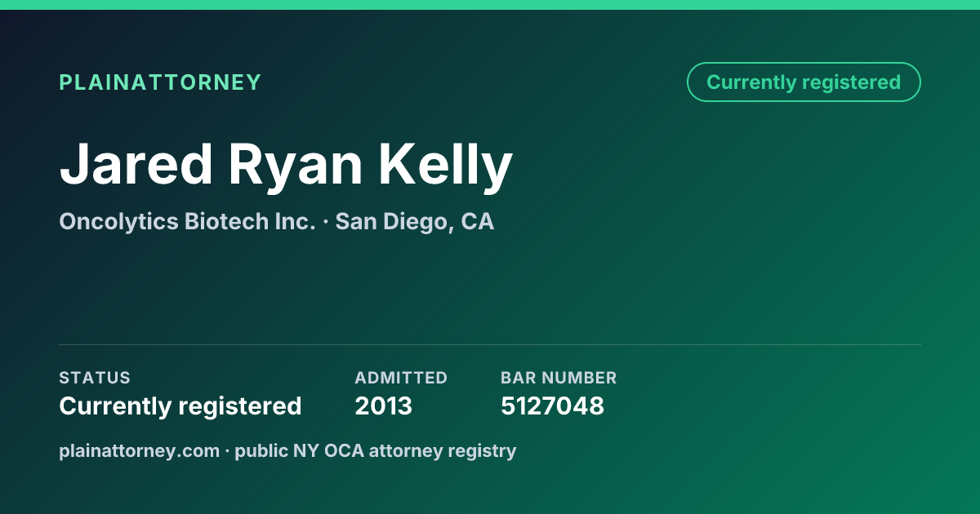Image resolution: width=980 pixels, height=514 pixels.
Task: Click the PLAINATTORNEY brand logo text
Action: tap(160, 82)
